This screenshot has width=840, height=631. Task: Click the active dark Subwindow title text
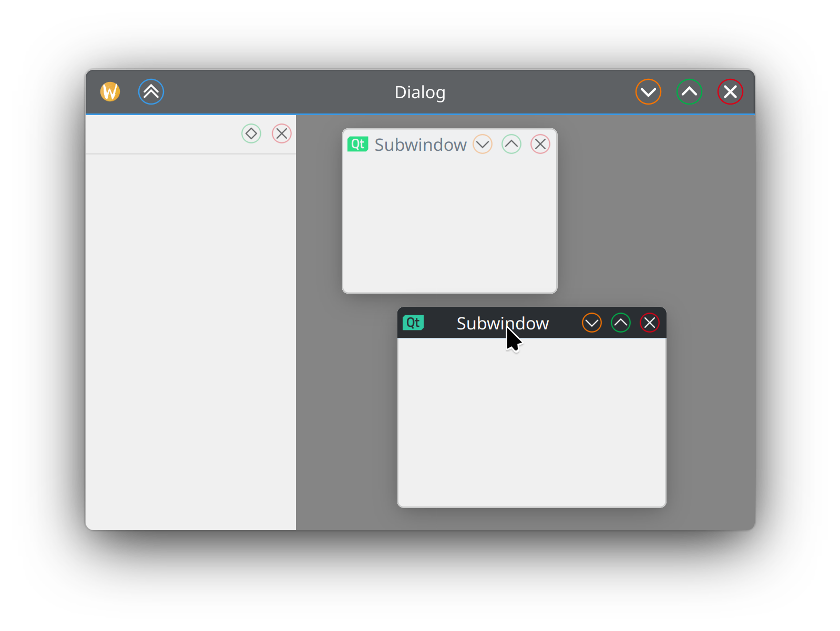503,323
